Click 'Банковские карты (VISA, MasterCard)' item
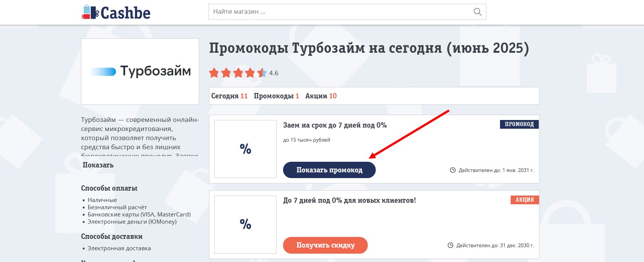Screen dimensions: 644x262 [x=139, y=215]
